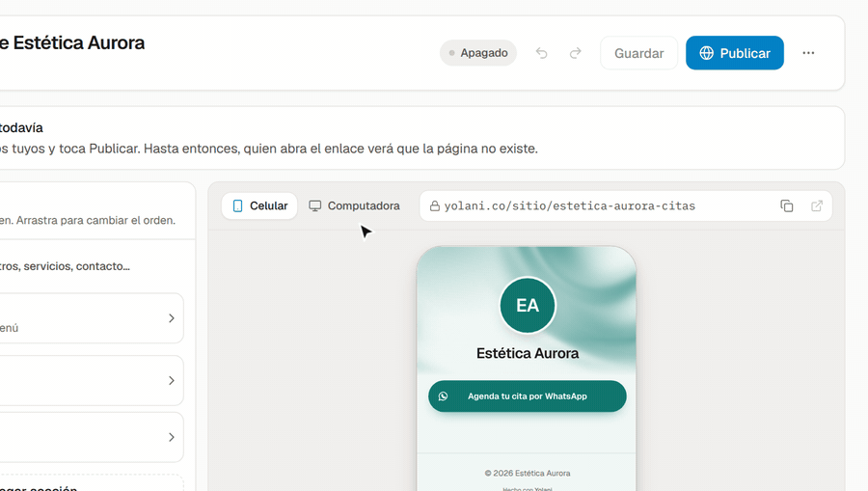
Task: Click the undo arrow icon
Action: click(x=541, y=53)
